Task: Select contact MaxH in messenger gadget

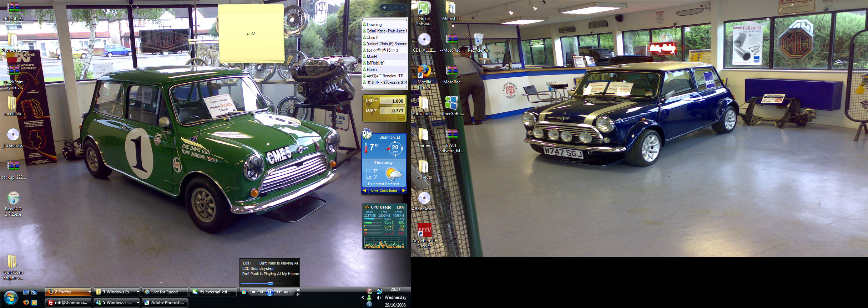Action: pyautogui.click(x=385, y=57)
